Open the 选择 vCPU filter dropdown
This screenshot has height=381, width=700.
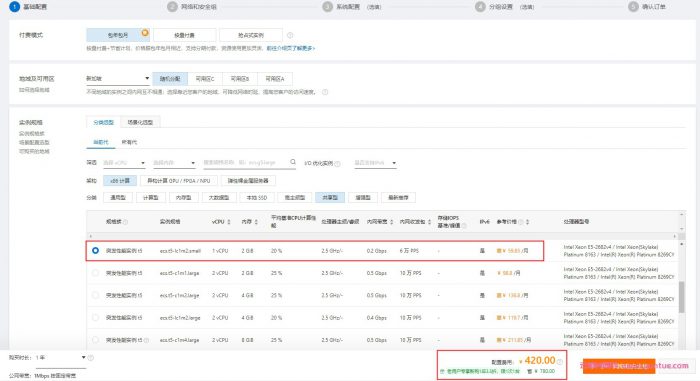click(x=124, y=163)
